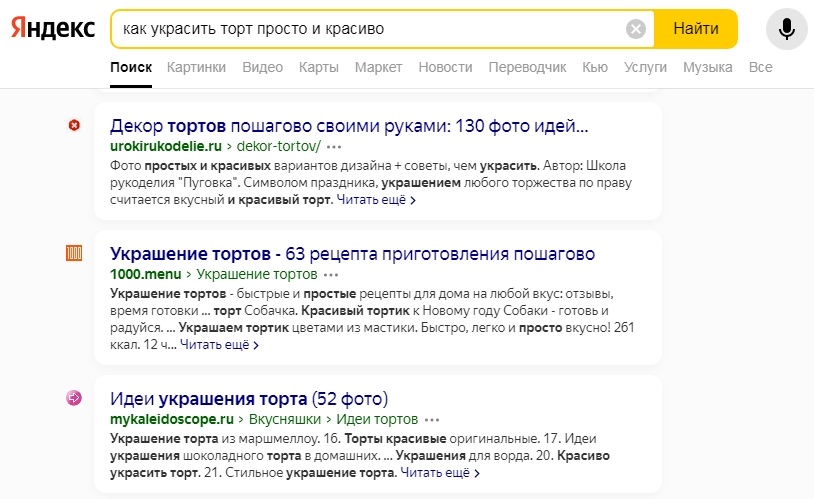Screen dimensions: 814x499
Task: Click the 1000.menu domain link
Action: pos(146,274)
